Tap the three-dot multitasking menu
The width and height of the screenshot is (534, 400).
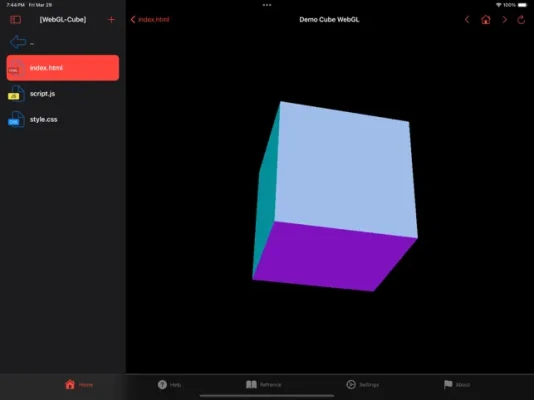267,5
